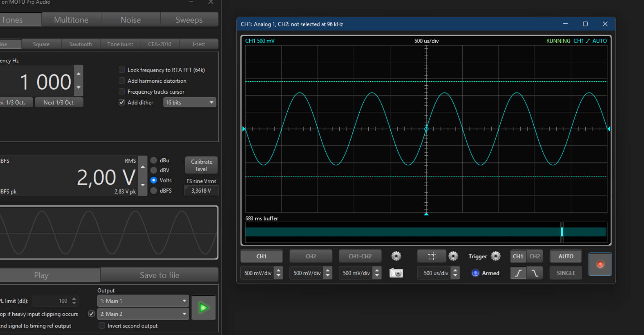This screenshot has height=335, width=644.
Task: Open the 16 bits dither dropdown
Action: click(x=190, y=103)
